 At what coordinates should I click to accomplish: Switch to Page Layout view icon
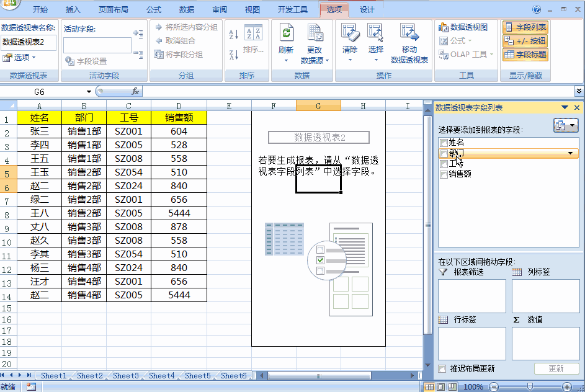coord(440,387)
